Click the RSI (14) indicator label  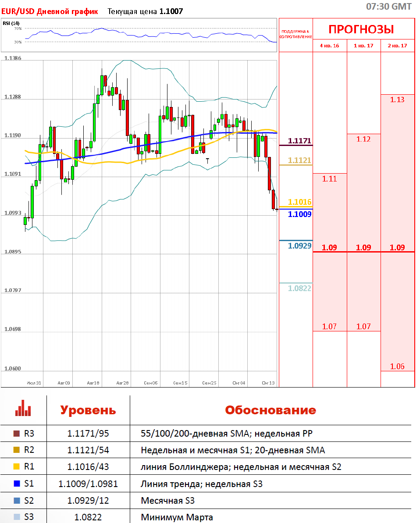[x=11, y=23]
